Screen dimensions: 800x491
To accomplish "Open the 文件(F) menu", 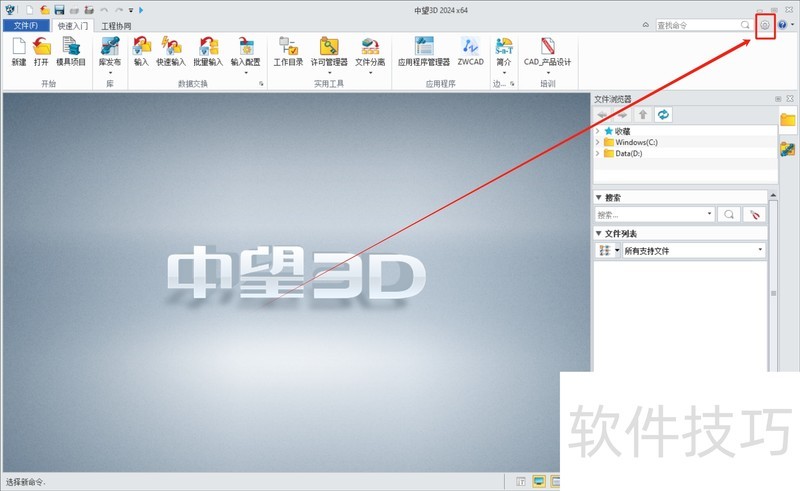I will click(26, 26).
